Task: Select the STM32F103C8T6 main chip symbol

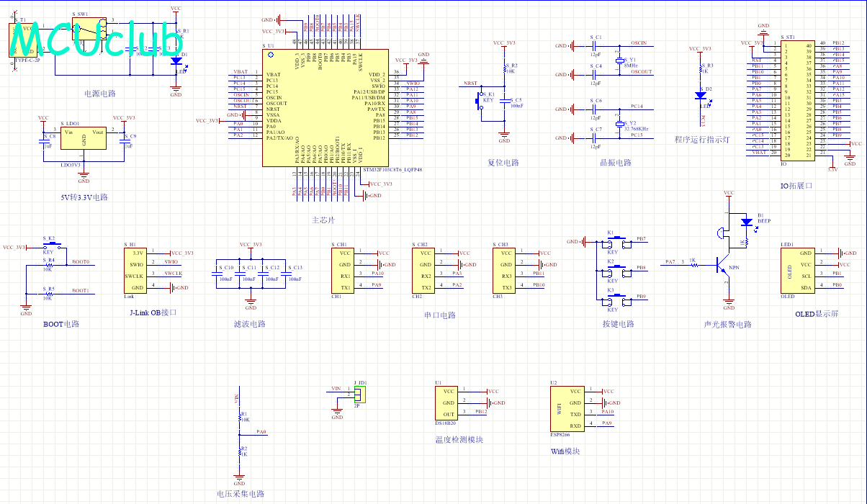Action: (325, 108)
